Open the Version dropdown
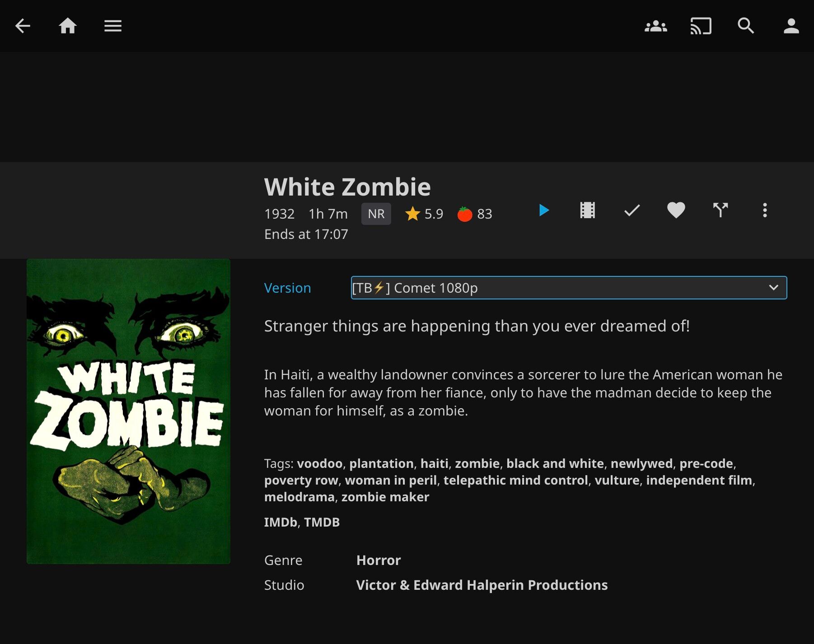 (569, 288)
